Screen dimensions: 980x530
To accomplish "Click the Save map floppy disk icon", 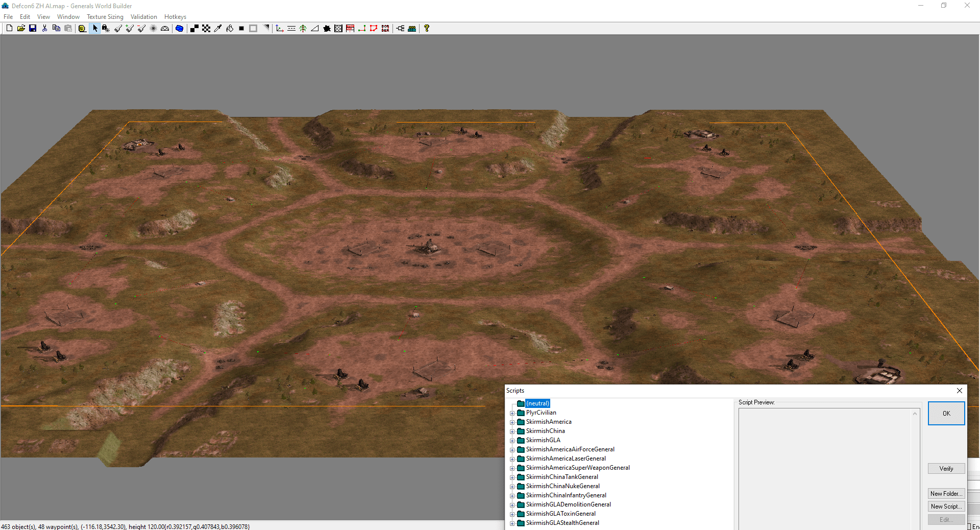I will tap(33, 29).
